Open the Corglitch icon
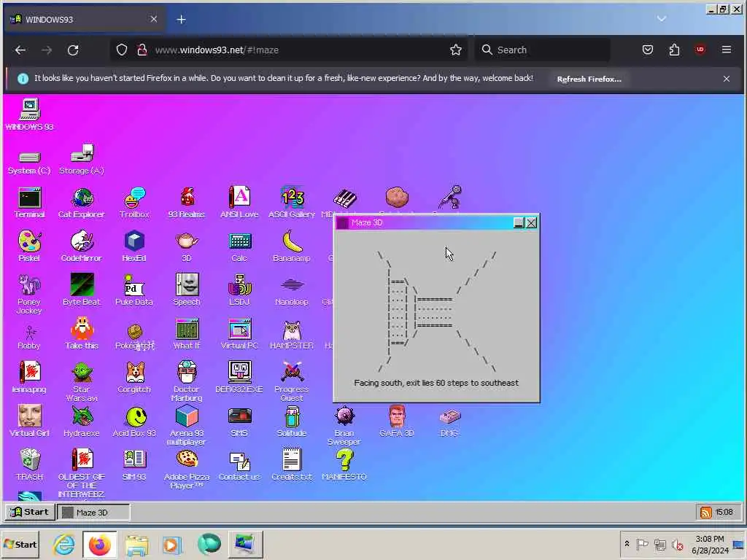This screenshot has height=560, width=747. coord(134,377)
